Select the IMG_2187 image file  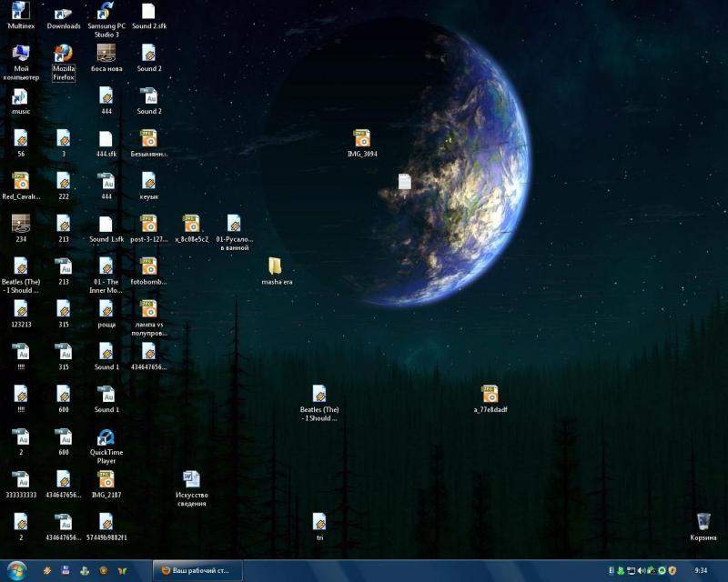[x=106, y=480]
